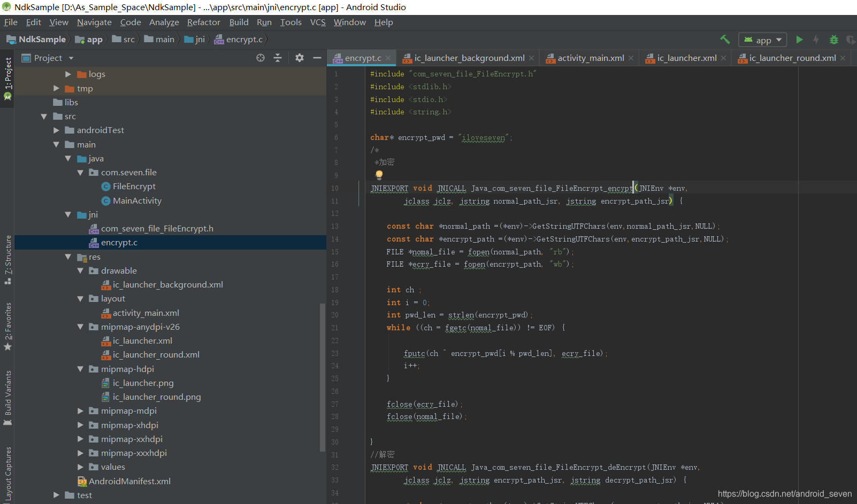Switch to the ic_launcher_round.xml editor tab
The width and height of the screenshot is (857, 504).
[792, 58]
